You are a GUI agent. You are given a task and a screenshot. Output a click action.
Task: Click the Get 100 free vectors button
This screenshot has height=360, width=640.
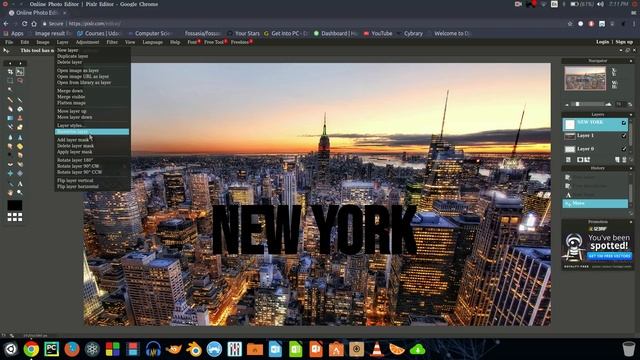609,256
